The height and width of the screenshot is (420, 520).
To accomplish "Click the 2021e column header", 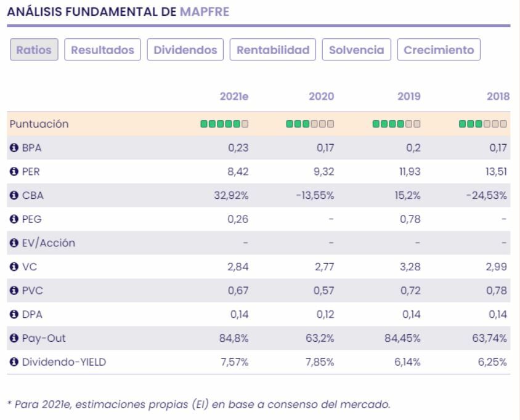I will tap(234, 96).
